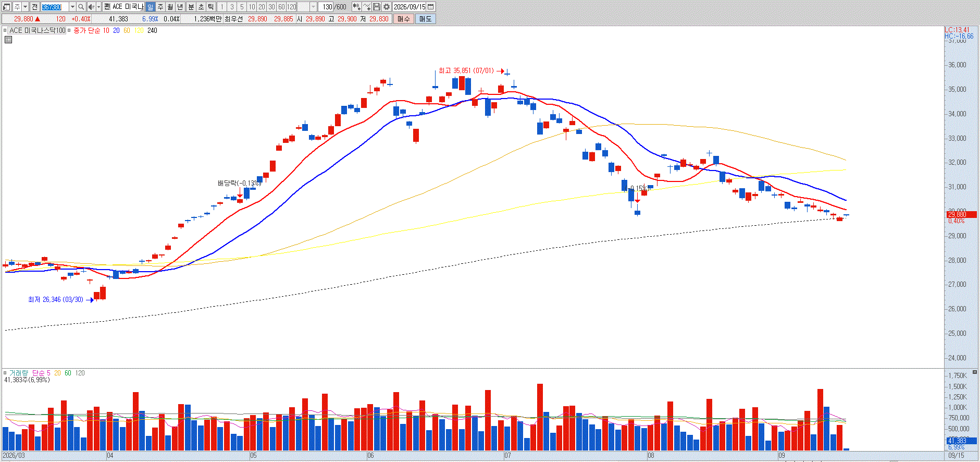Switch to the 틱 tick period
The height and width of the screenshot is (462, 980).
(x=210, y=7)
